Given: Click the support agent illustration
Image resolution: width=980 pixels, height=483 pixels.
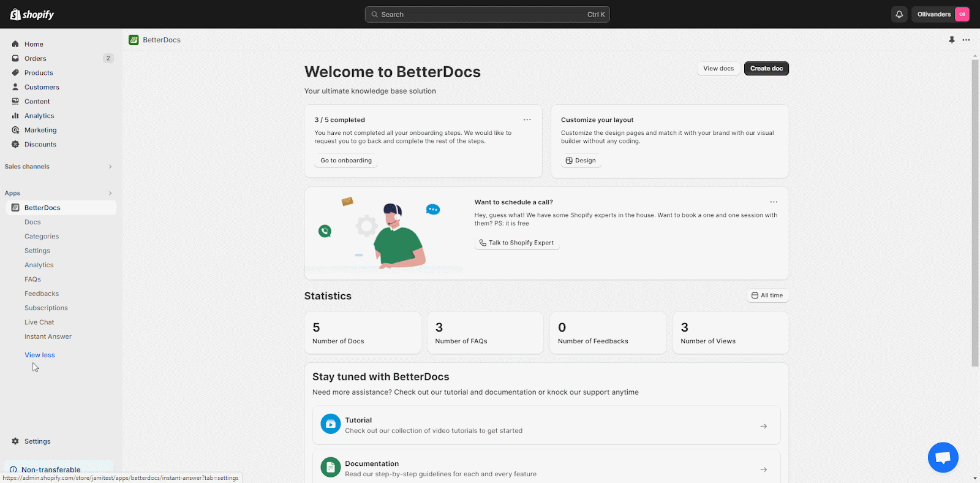Looking at the screenshot, I should 386,234.
